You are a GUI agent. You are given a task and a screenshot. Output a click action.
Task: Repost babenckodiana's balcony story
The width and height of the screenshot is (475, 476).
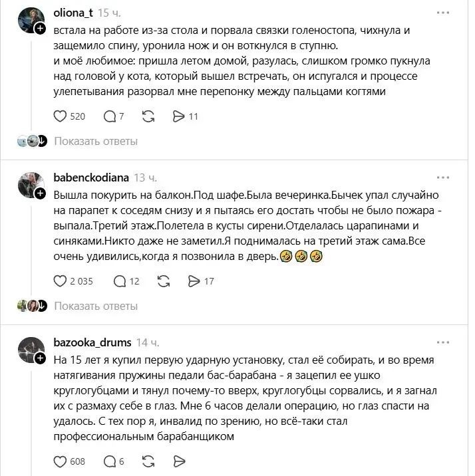[x=164, y=281]
